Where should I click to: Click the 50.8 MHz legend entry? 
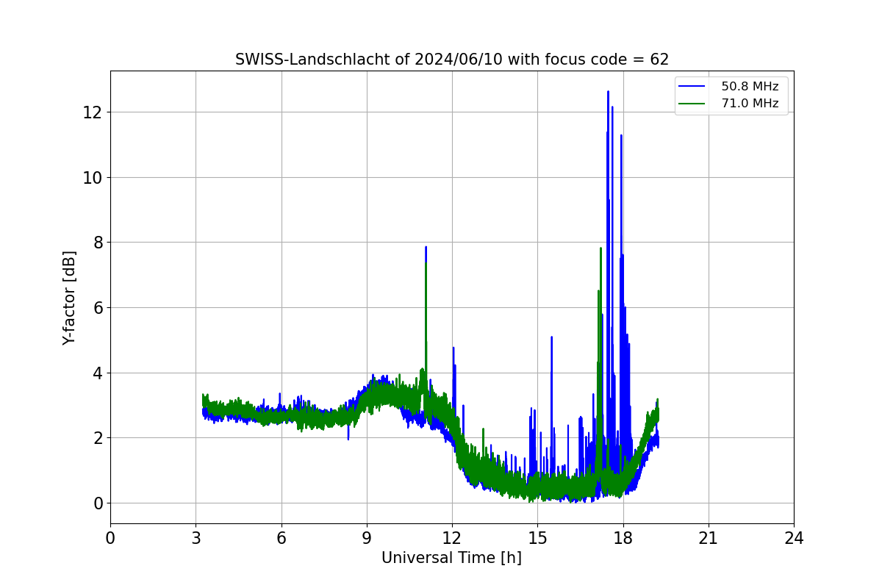point(750,87)
